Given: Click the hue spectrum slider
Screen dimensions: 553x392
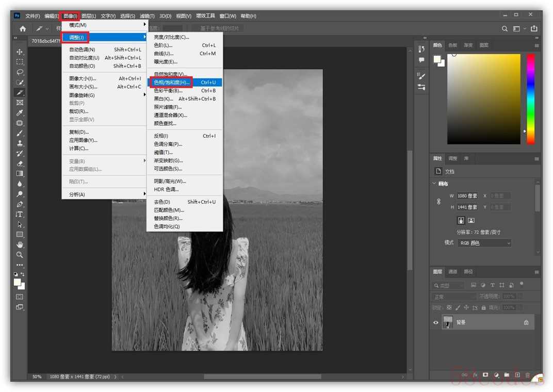Looking at the screenshot, I should point(530,99).
